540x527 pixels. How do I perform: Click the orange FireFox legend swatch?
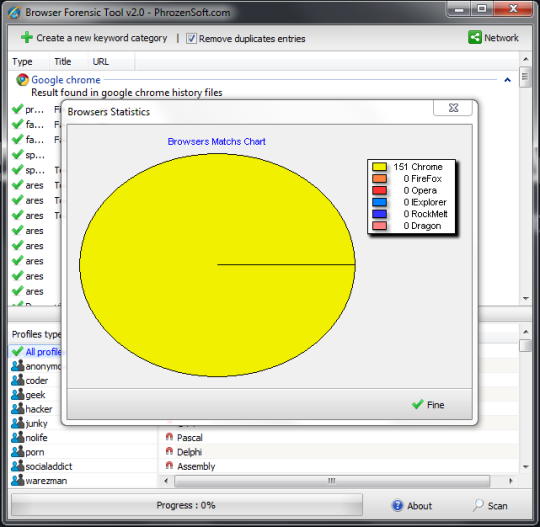pyautogui.click(x=379, y=178)
